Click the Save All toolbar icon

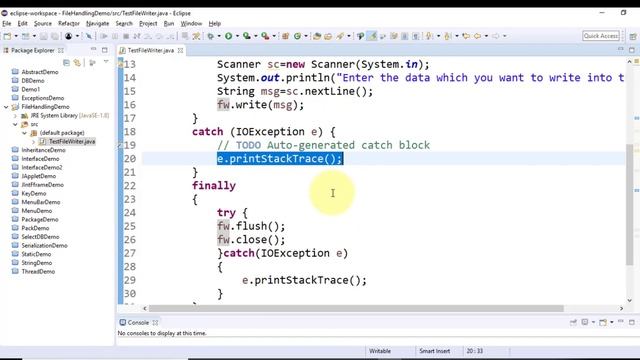point(55,36)
